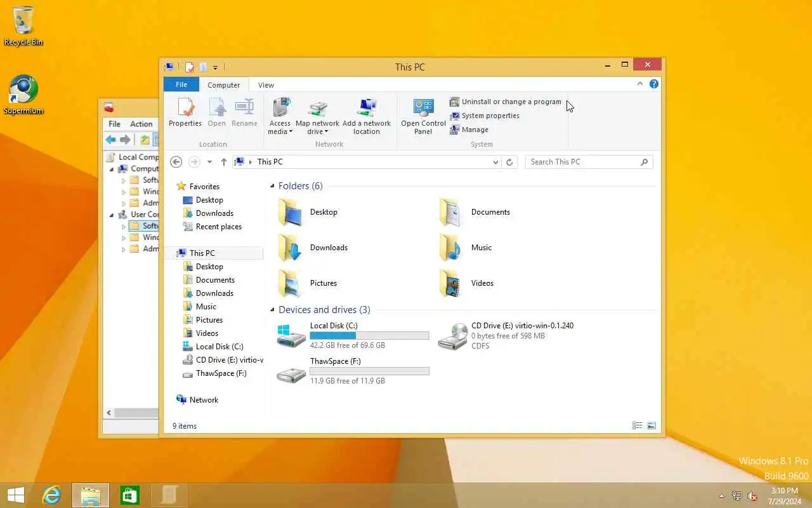Image resolution: width=812 pixels, height=508 pixels.
Task: Collapse the Folders (6) group
Action: pos(272,186)
